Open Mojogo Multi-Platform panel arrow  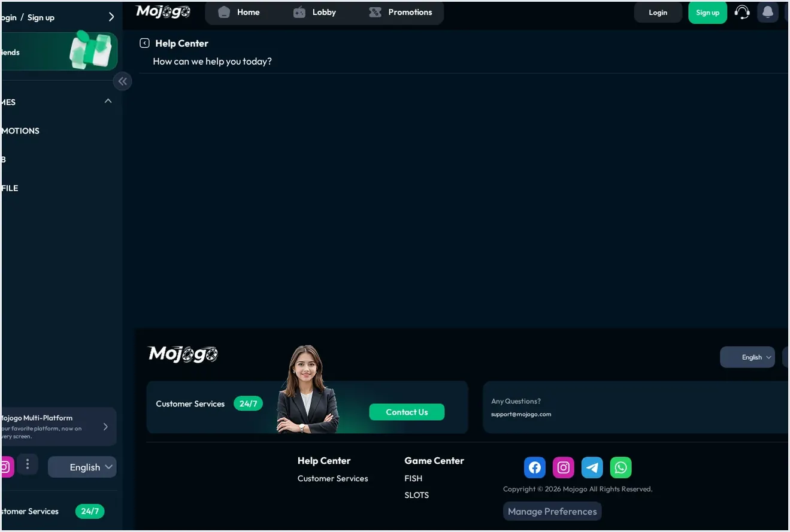[105, 427]
